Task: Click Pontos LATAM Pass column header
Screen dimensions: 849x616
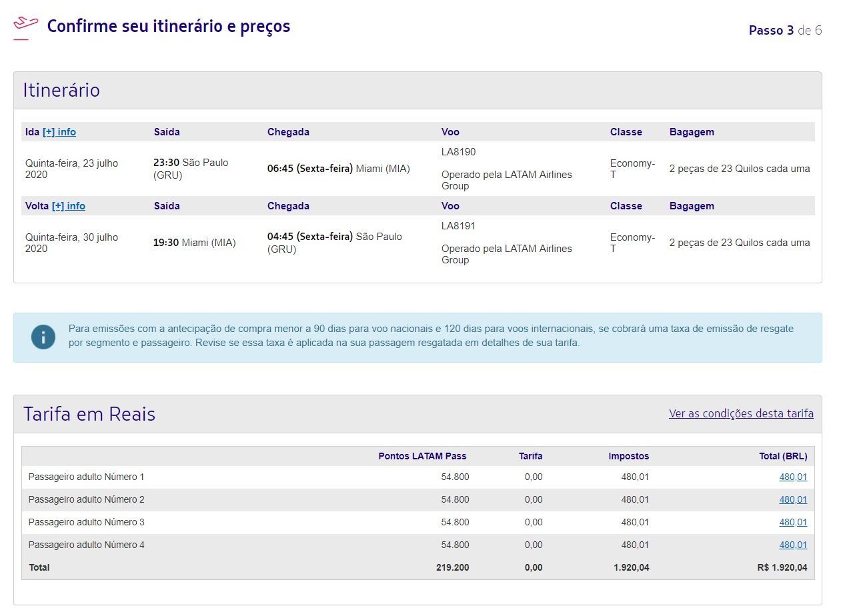Action: coord(422,456)
